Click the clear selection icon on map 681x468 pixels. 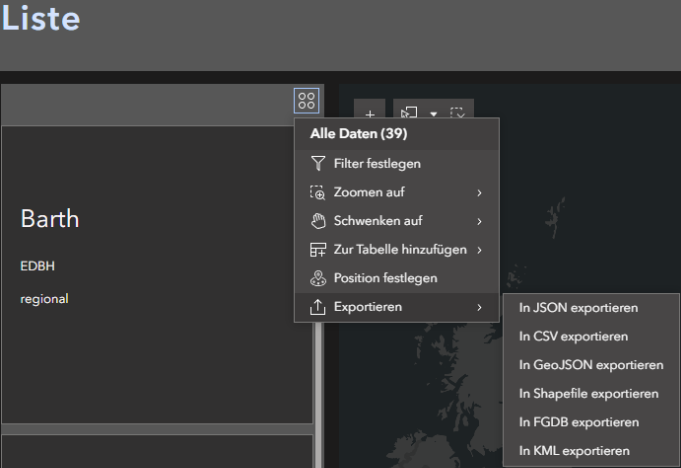coord(458,113)
